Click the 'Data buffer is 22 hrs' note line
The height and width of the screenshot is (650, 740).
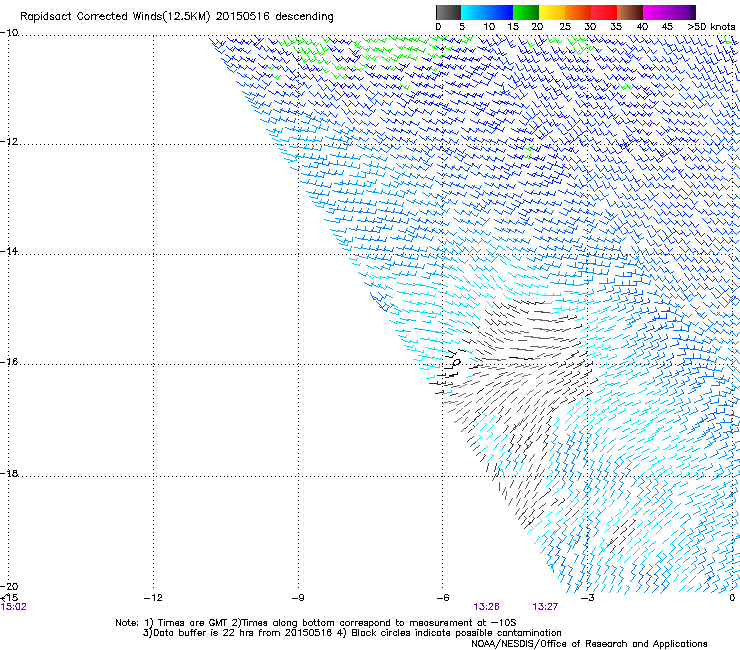click(x=352, y=633)
